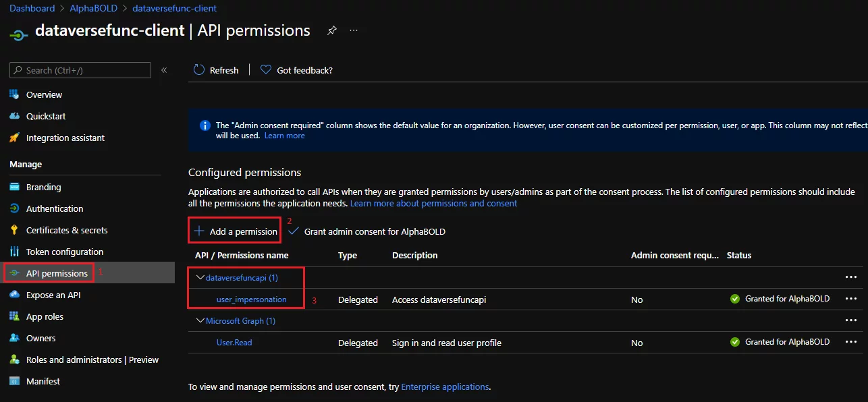Open the user_impersonation permission link
868x402 pixels.
[251, 299]
